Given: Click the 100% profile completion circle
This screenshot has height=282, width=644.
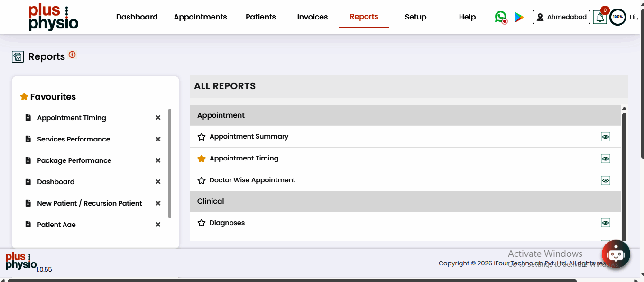Looking at the screenshot, I should click(617, 17).
